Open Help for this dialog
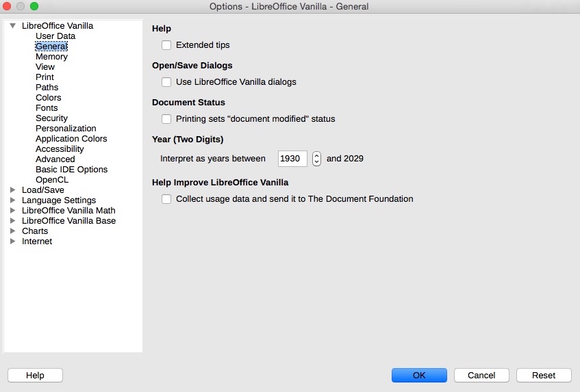This screenshot has width=580, height=392. point(35,375)
